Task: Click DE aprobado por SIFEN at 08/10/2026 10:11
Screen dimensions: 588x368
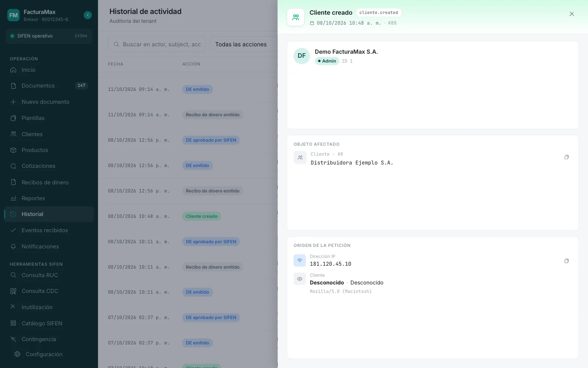Action: click(x=211, y=242)
